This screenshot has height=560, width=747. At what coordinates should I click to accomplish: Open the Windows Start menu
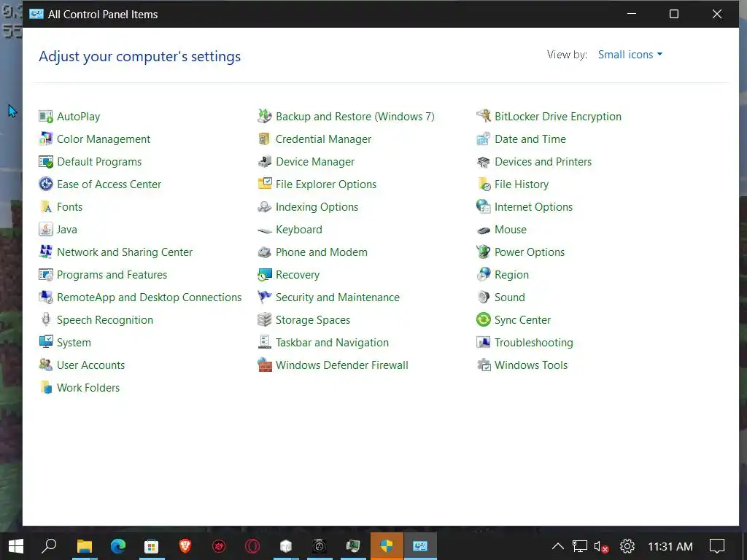[16, 546]
